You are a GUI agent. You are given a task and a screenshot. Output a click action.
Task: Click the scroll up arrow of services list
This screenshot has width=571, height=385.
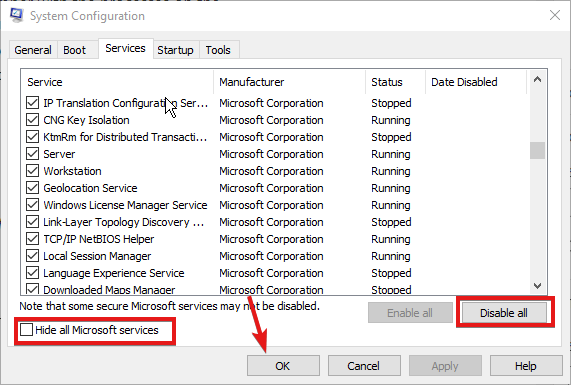[537, 80]
